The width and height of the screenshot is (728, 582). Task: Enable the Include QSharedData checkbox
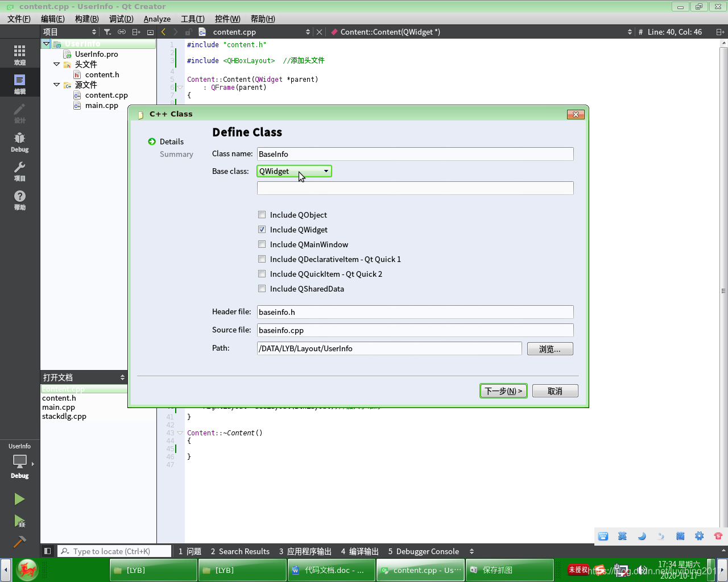click(262, 289)
